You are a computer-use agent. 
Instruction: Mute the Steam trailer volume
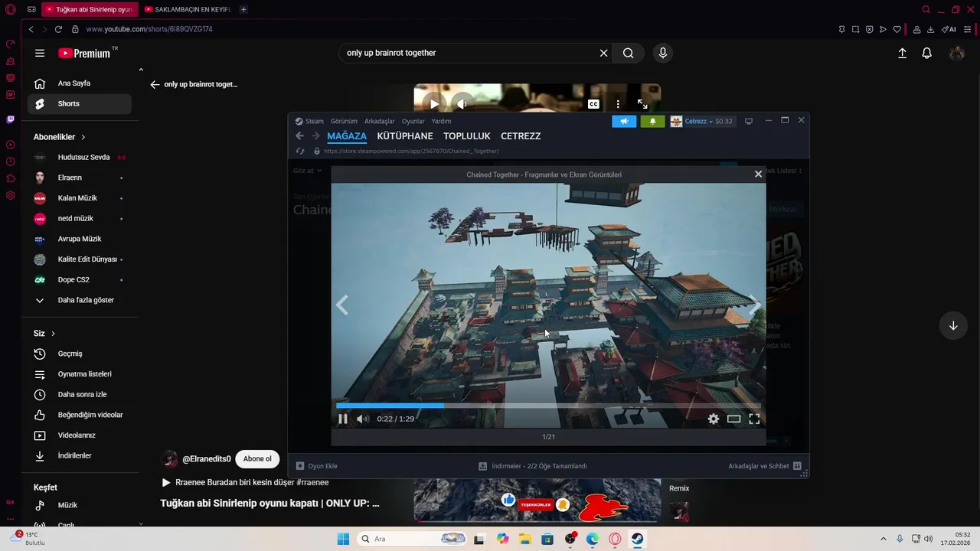(362, 419)
